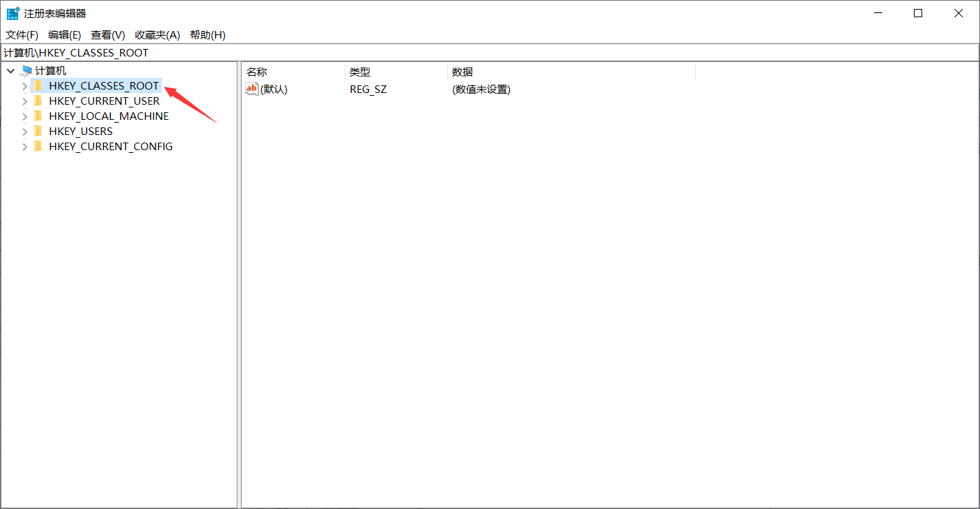Click the registry path address bar
Screen dimensions: 980x509
coord(489,52)
